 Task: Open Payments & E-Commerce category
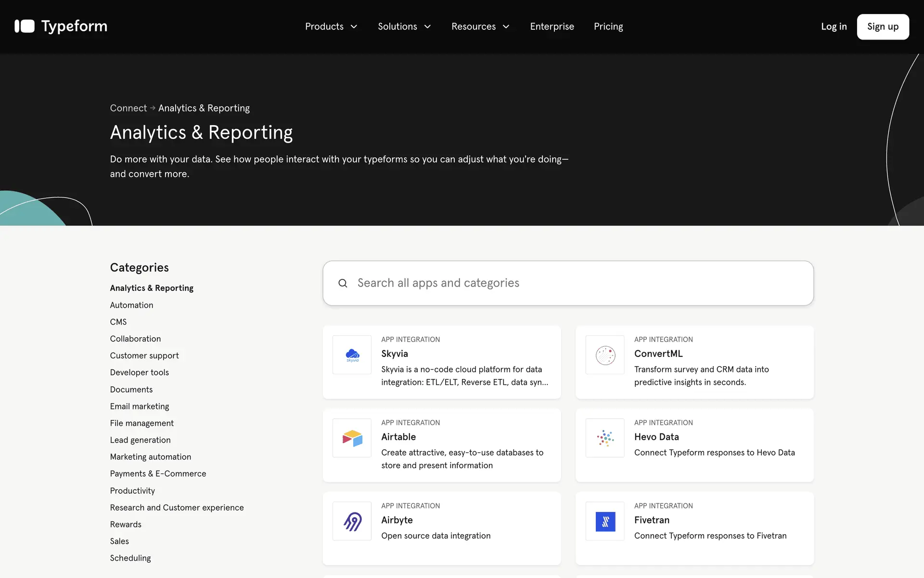[x=158, y=473]
